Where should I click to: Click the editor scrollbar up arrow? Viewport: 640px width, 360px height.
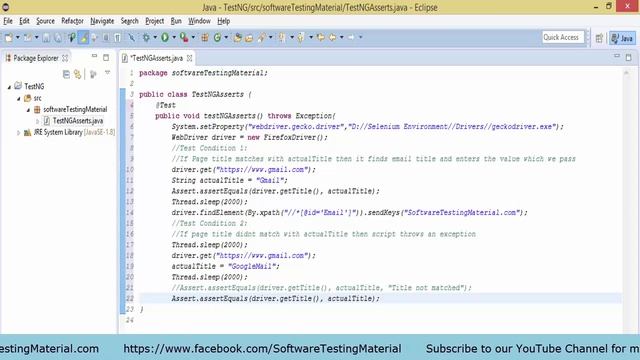tap(627, 73)
